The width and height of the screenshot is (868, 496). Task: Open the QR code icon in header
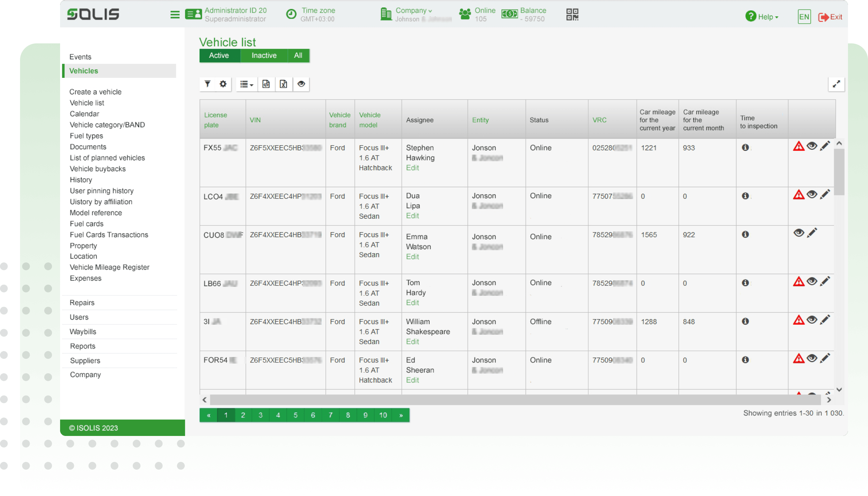coord(572,14)
